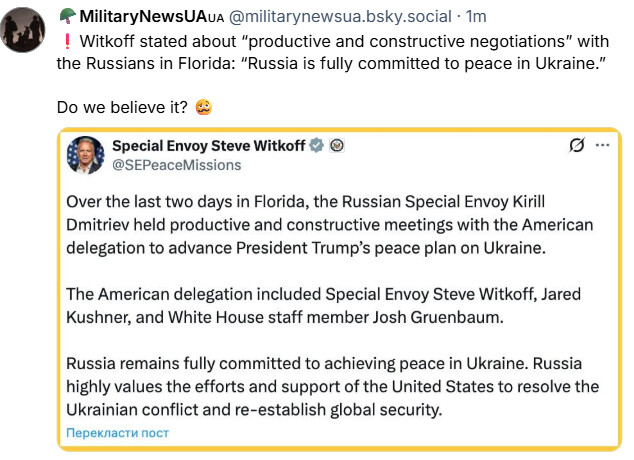Click the Grok slashed-circle icon
Screen dimensions: 634x460
[576, 146]
